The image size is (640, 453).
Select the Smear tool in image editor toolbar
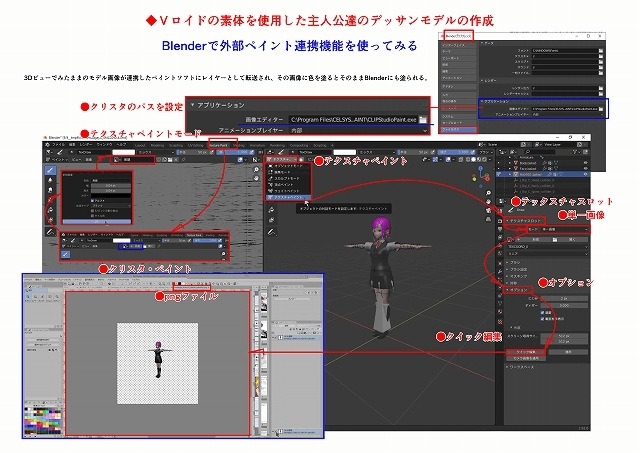50,190
